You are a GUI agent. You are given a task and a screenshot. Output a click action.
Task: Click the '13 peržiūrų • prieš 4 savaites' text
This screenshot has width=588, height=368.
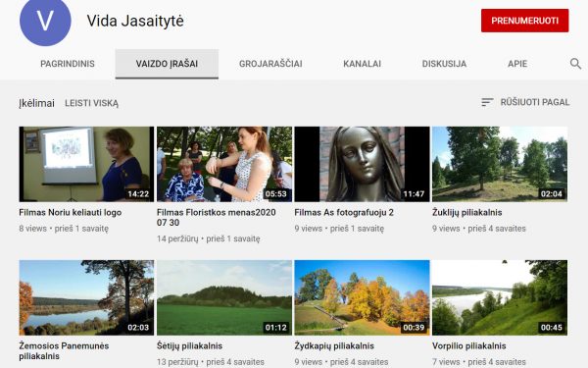pyautogui.click(x=211, y=362)
